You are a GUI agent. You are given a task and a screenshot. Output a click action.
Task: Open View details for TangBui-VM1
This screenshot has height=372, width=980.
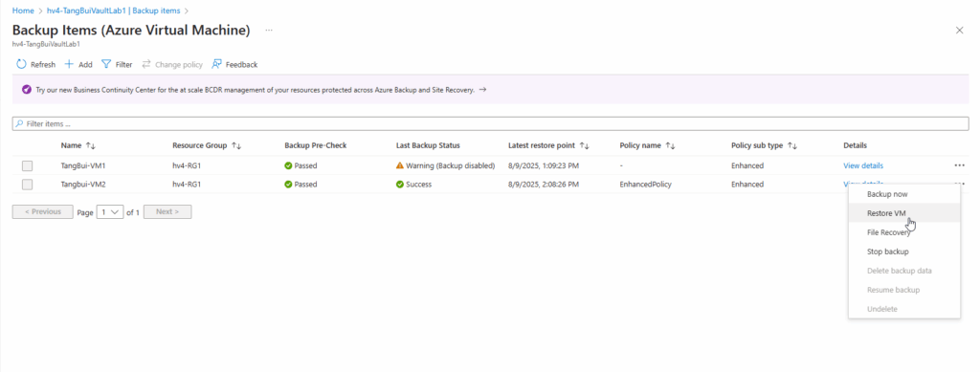(x=863, y=166)
